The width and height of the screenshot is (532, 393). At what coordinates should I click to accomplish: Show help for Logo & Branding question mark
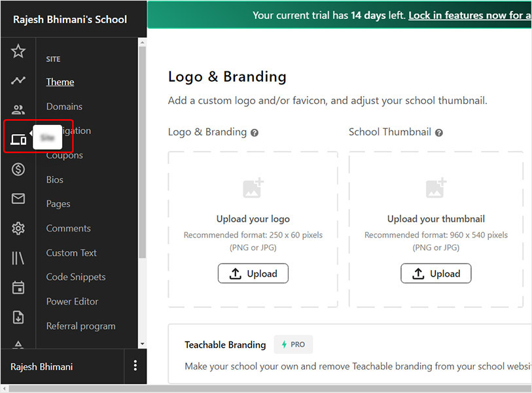click(x=255, y=133)
